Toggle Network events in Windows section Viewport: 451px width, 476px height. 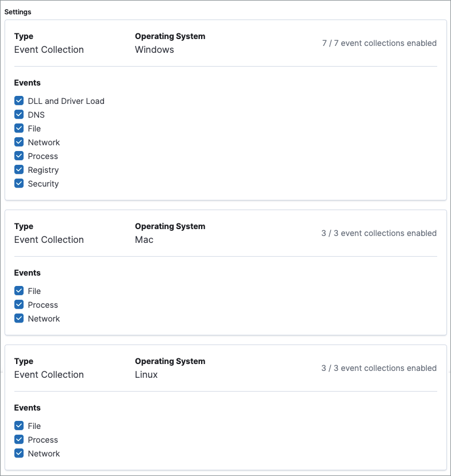pos(19,142)
